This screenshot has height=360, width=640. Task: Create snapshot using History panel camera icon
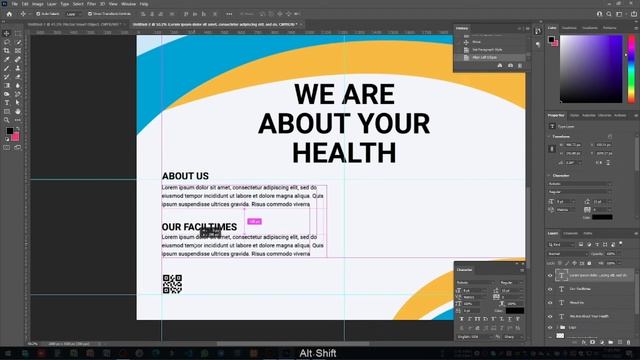click(x=510, y=65)
